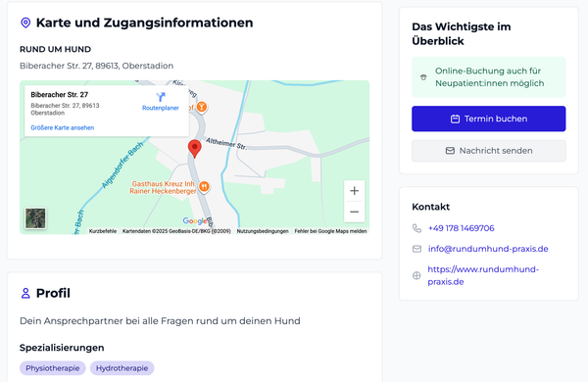Screen dimensions: 588x382
Task: Book an appointment via Termin buchen
Action: pyautogui.click(x=489, y=119)
